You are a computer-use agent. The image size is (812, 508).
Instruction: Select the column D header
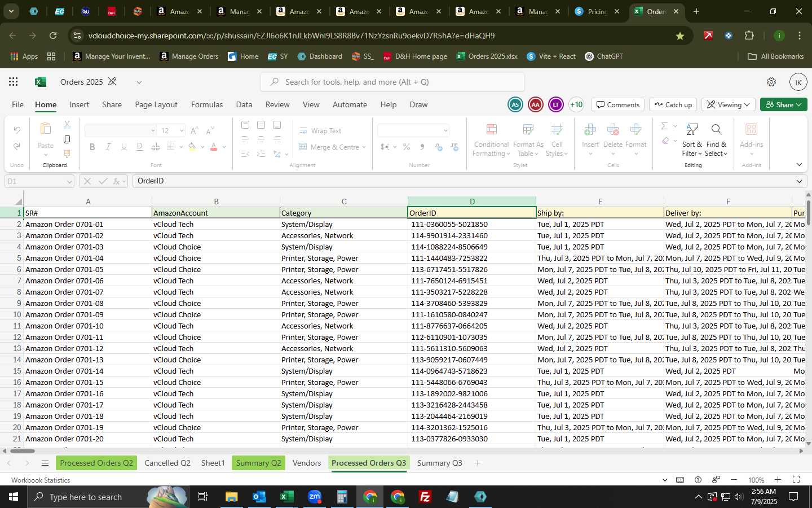[472, 202]
